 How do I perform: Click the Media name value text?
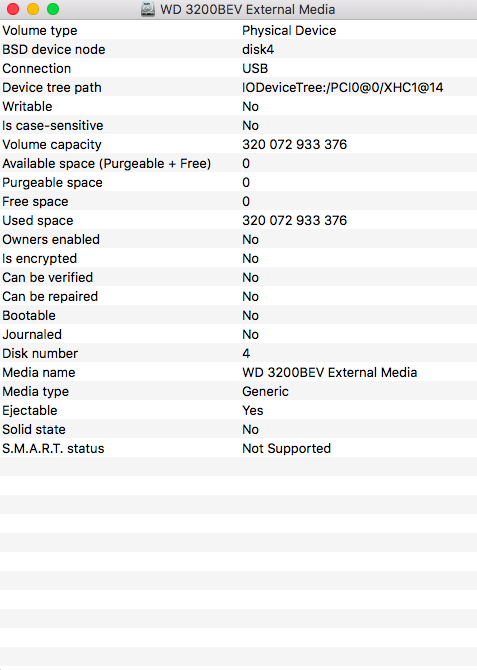[x=329, y=373]
